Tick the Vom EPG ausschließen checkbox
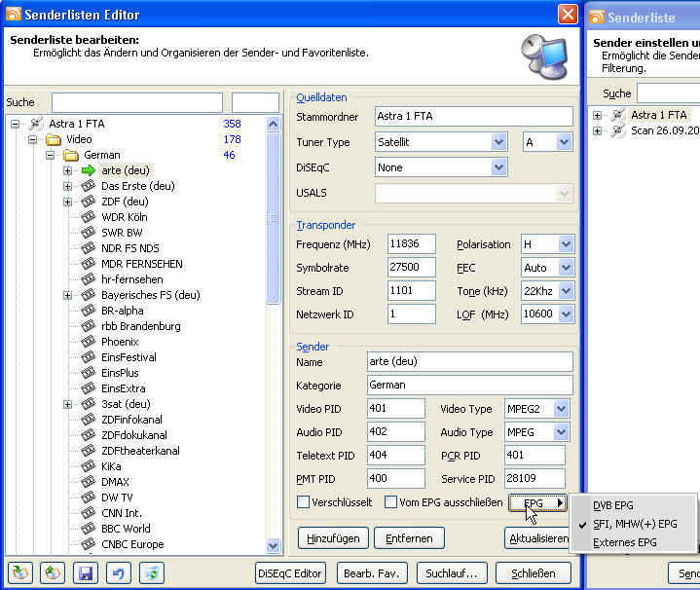 point(390,502)
